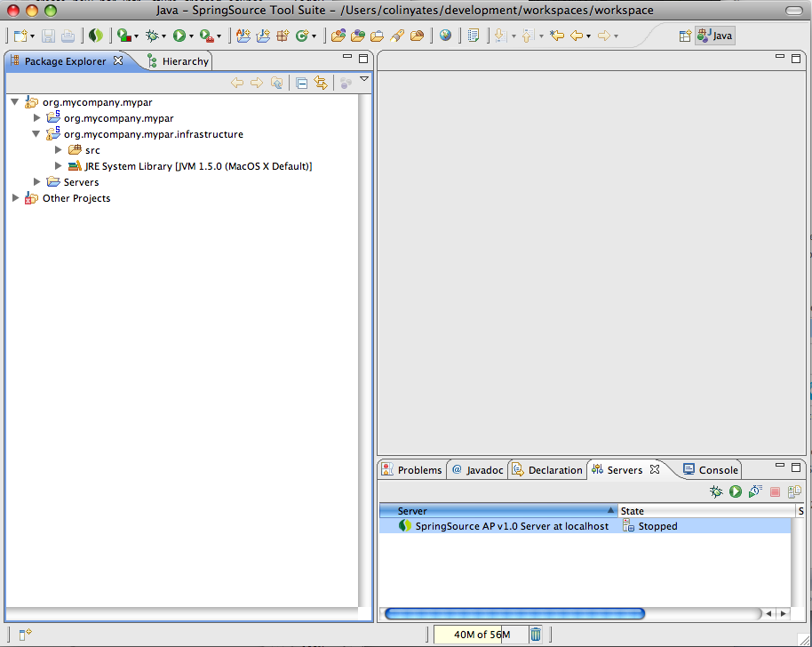Start the server with green play icon

point(736,491)
